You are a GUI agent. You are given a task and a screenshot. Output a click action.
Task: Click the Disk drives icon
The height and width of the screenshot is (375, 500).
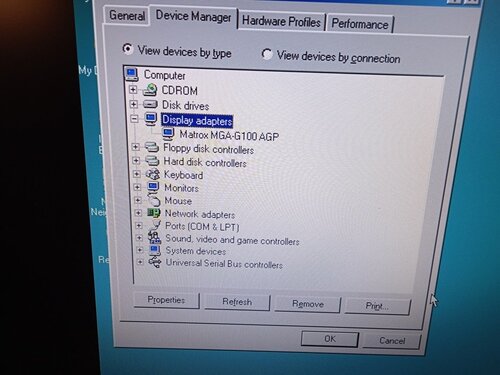pyautogui.click(x=150, y=105)
